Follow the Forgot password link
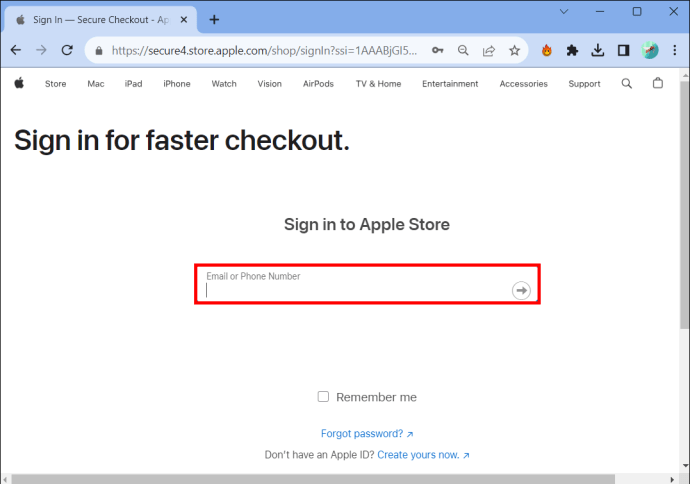Image resolution: width=690 pixels, height=484 pixels. coord(367,433)
